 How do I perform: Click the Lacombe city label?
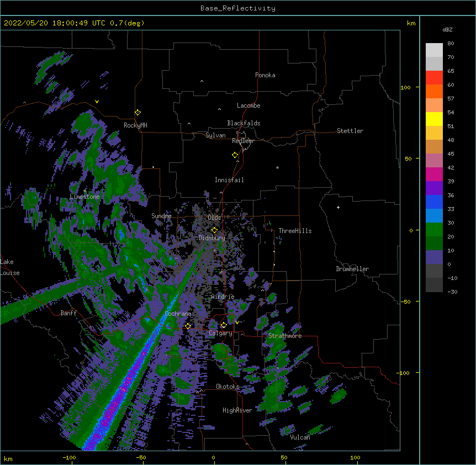[248, 105]
